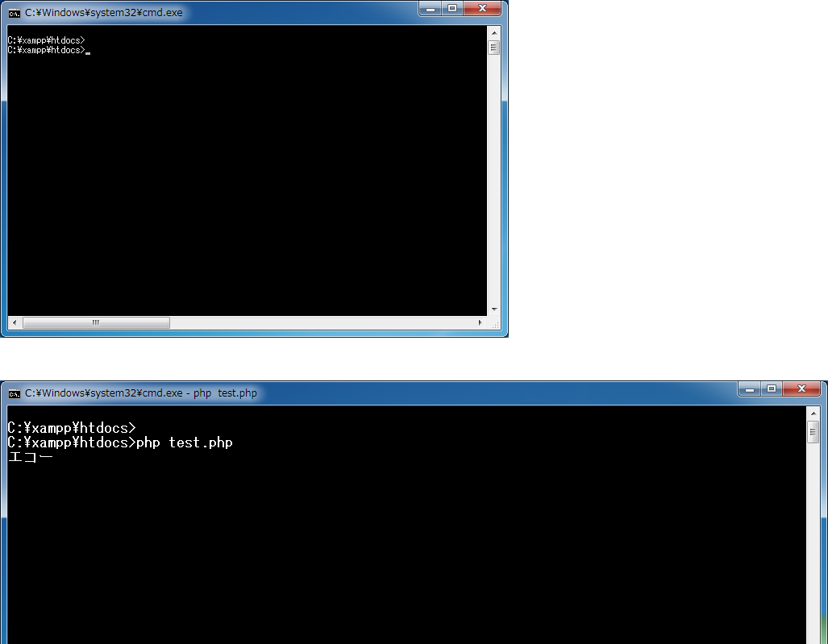Click the right arrow of the upper window's horizontal scrollbar
Screen dimensions: 828x644
[480, 322]
